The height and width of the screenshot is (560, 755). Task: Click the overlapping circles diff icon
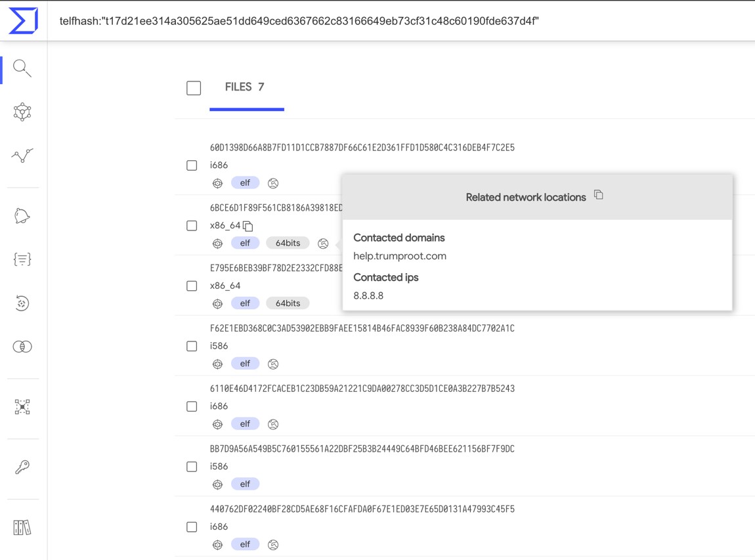(x=22, y=347)
